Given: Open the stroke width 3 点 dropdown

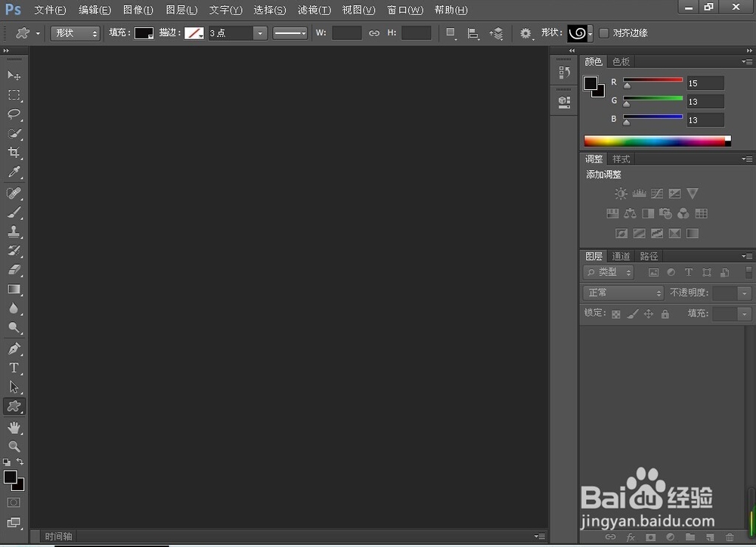Looking at the screenshot, I should tap(260, 32).
